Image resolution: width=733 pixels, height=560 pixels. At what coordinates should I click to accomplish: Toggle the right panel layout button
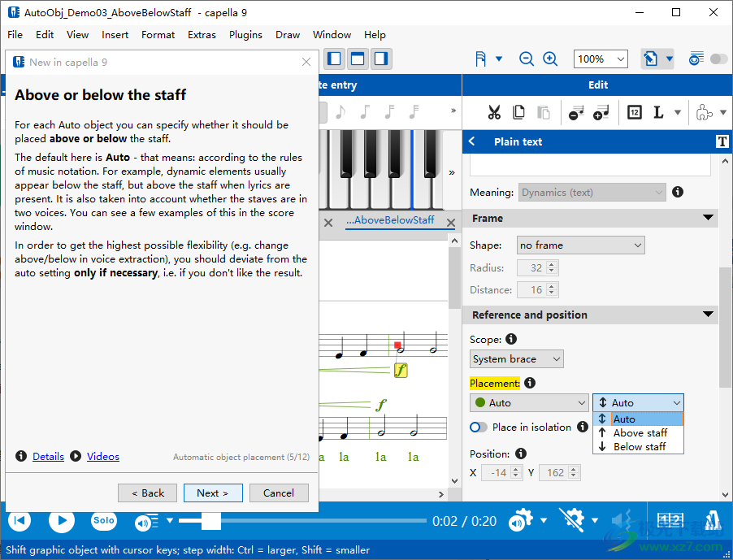tap(381, 59)
